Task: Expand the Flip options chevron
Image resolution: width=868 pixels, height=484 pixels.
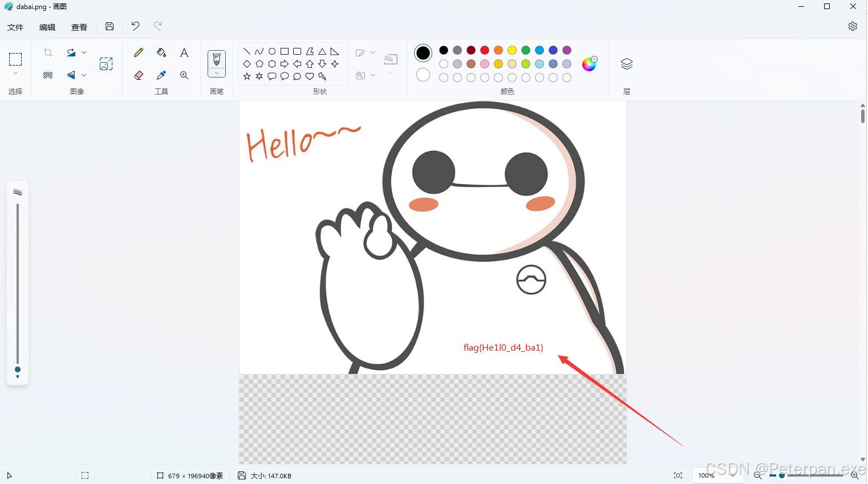Action: pos(84,75)
